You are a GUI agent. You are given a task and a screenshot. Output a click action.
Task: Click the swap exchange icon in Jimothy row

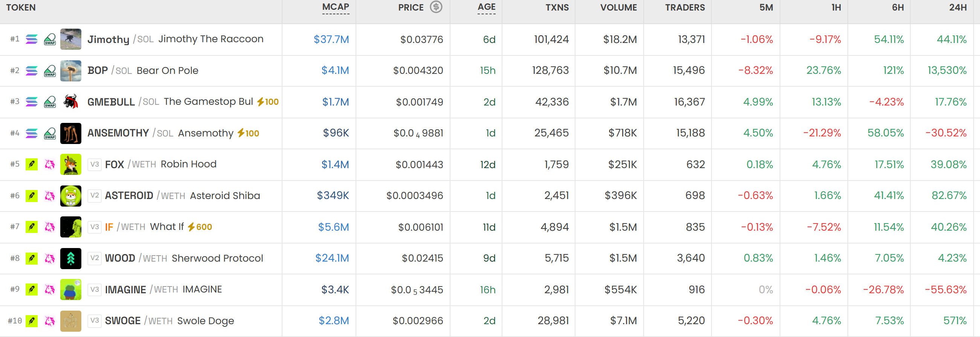tap(50, 39)
